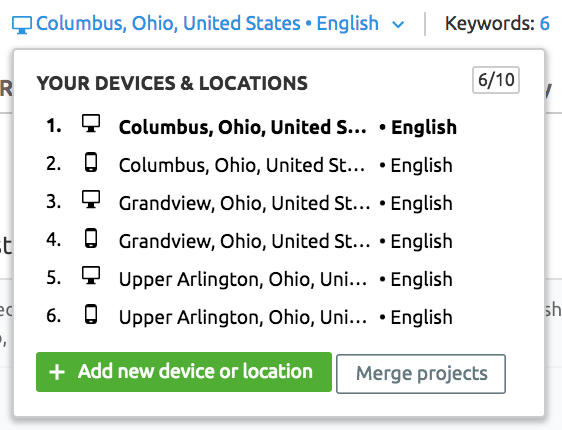The image size is (562, 430).
Task: Click mobile icon for Upper Arlington row 6
Action: [x=91, y=314]
